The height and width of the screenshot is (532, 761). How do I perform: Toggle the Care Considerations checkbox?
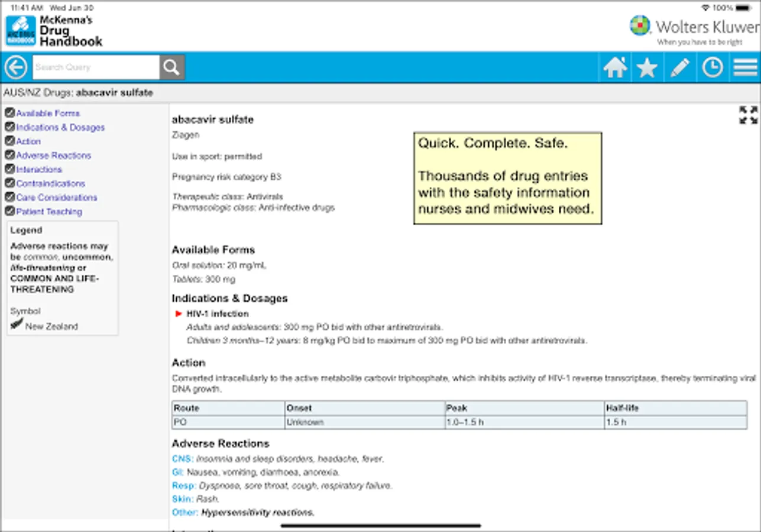pyautogui.click(x=9, y=197)
